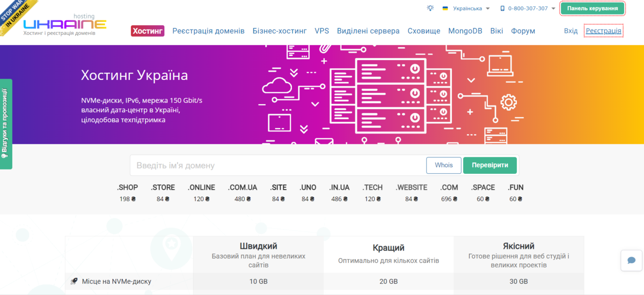Click the Ukraine hosting logo

(x=64, y=24)
